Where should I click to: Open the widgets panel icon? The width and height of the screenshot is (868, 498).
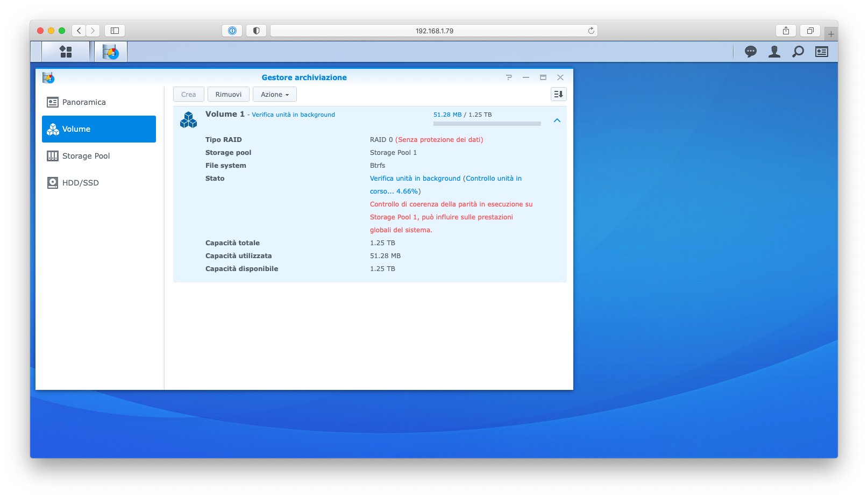(x=821, y=52)
